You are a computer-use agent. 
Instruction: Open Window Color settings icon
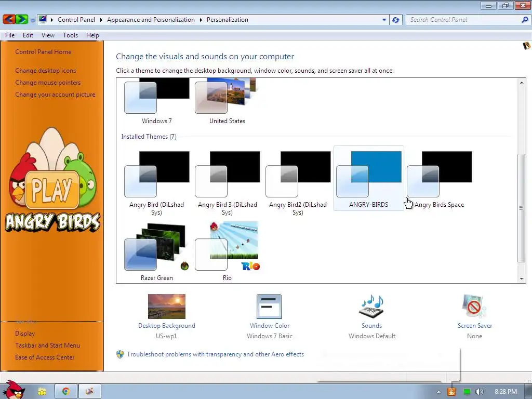point(269,307)
